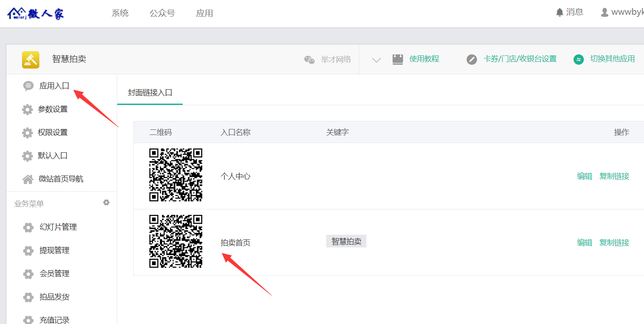Click the small gear beside 业务菜单
The image size is (644, 324).
click(x=106, y=203)
